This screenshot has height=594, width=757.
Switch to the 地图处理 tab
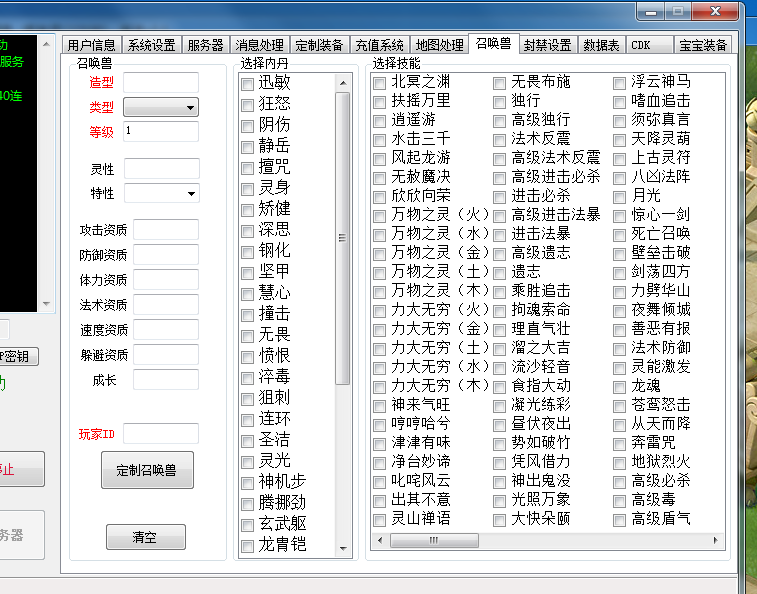[x=440, y=45]
